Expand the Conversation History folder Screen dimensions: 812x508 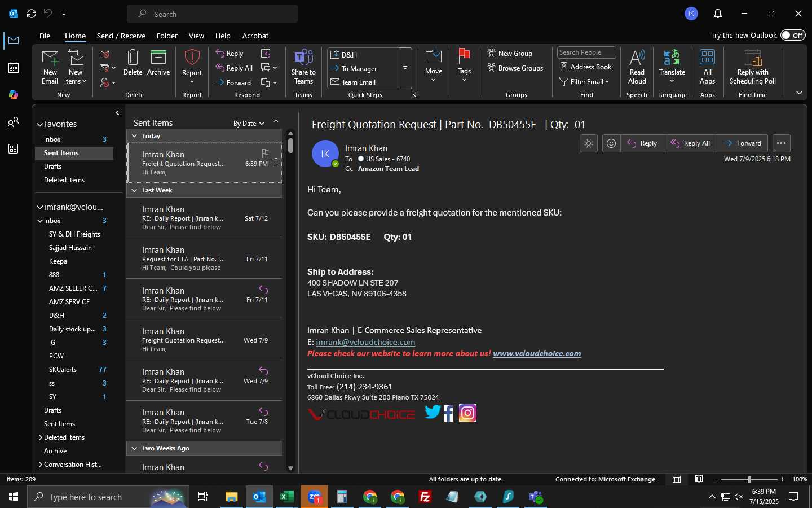click(41, 465)
